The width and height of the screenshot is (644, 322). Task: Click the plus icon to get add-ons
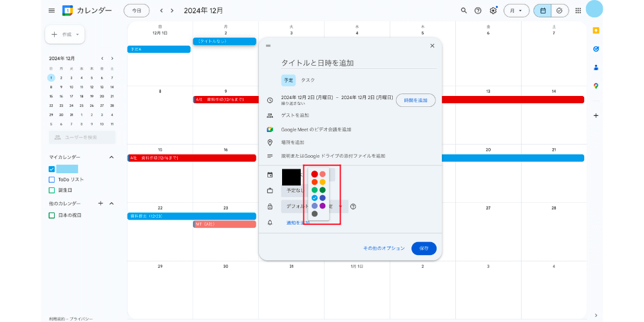point(596,116)
